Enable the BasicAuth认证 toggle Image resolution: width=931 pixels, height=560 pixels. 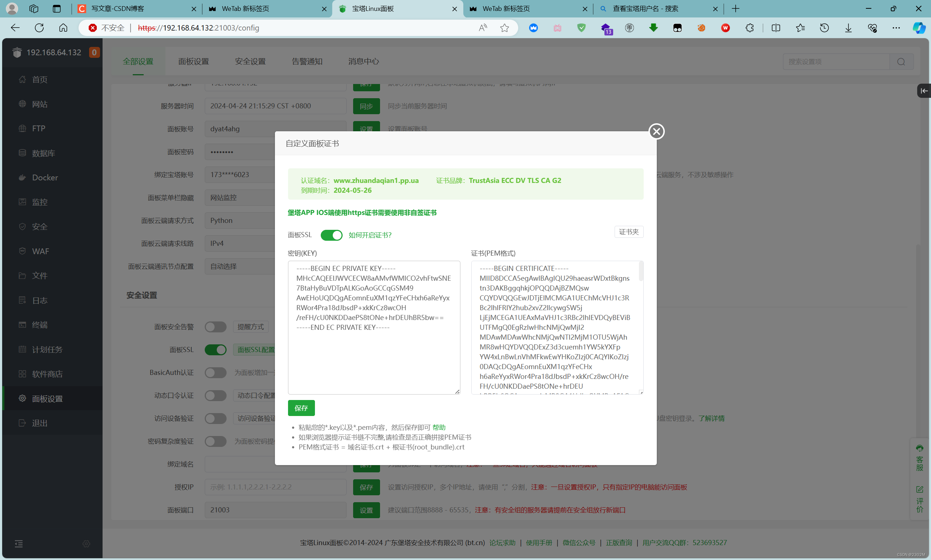[x=216, y=373]
